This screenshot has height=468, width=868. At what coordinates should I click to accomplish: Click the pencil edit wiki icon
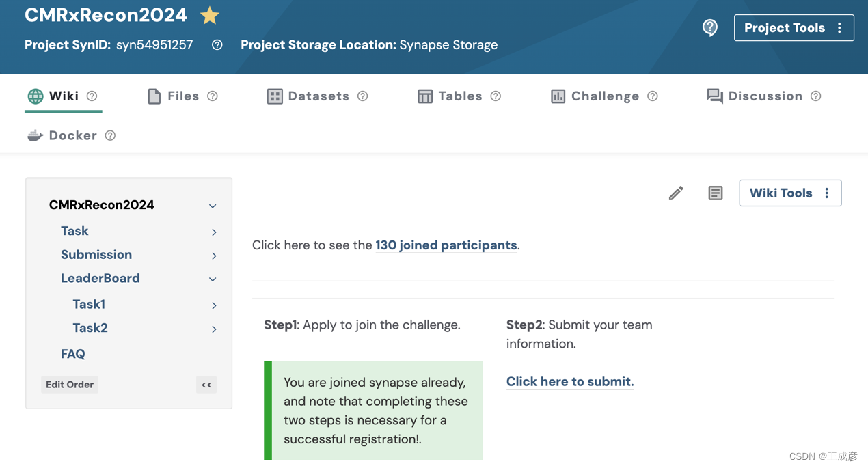tap(676, 193)
